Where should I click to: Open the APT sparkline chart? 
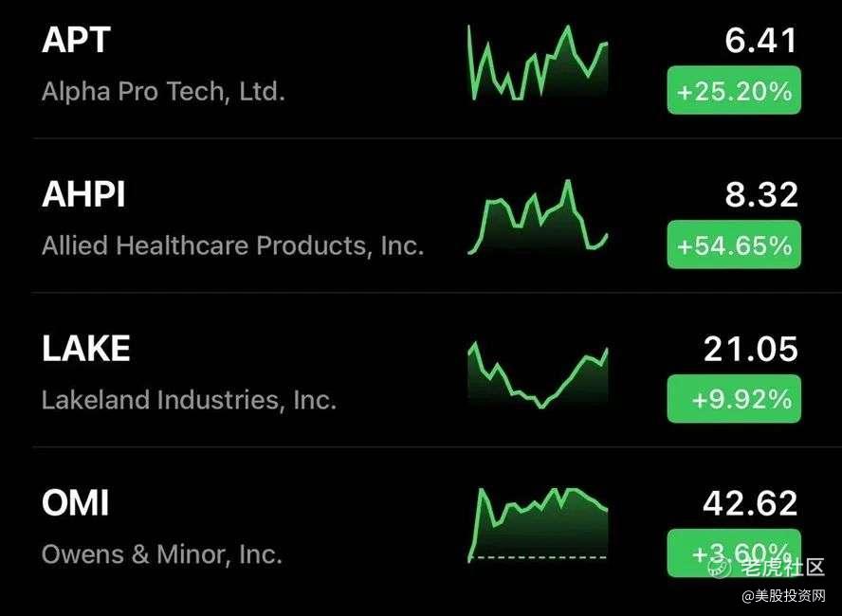click(538, 63)
